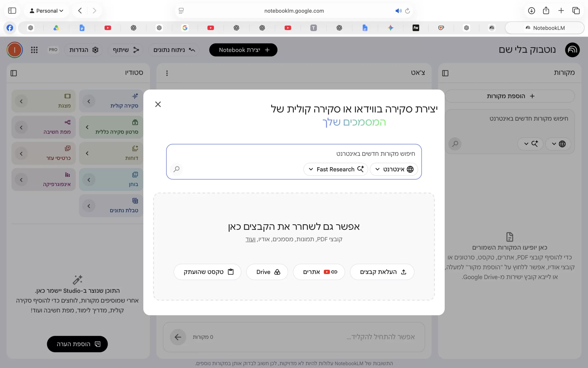Expand the טבלת נתונים chevron

[89, 206]
